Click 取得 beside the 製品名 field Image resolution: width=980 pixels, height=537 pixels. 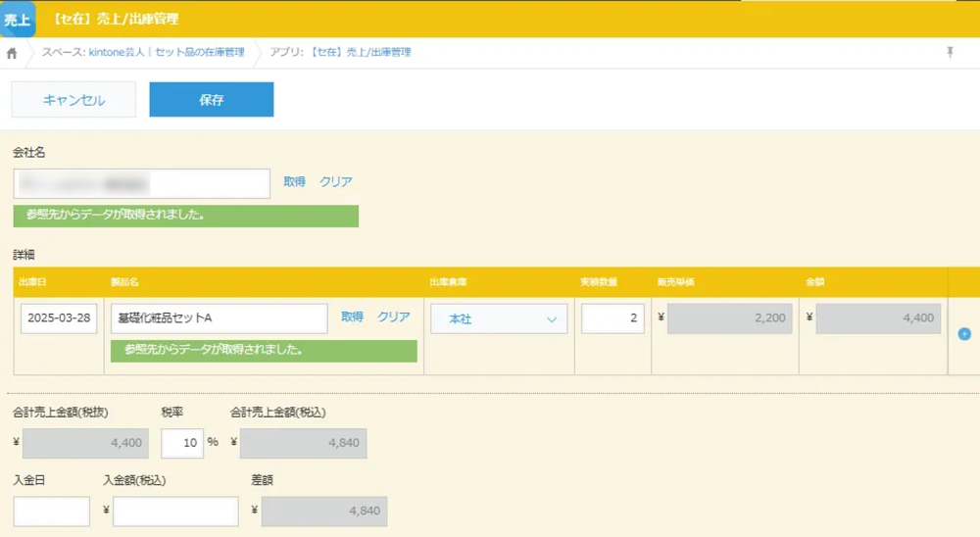[352, 317]
